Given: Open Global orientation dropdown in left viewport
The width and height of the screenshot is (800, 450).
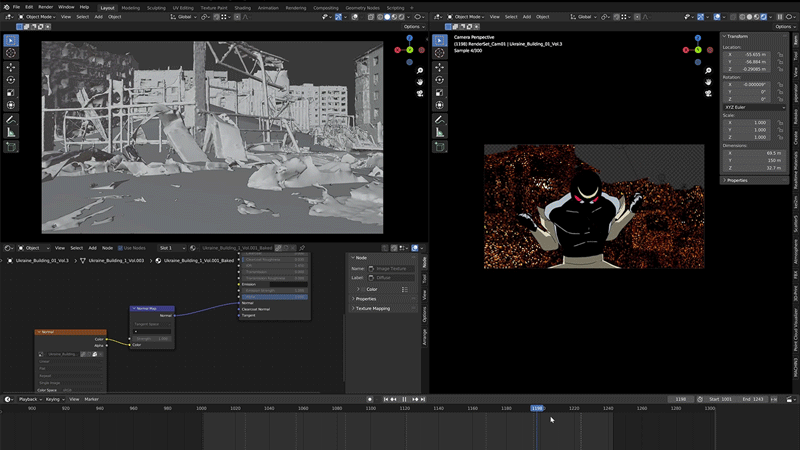Looking at the screenshot, I should [x=182, y=17].
